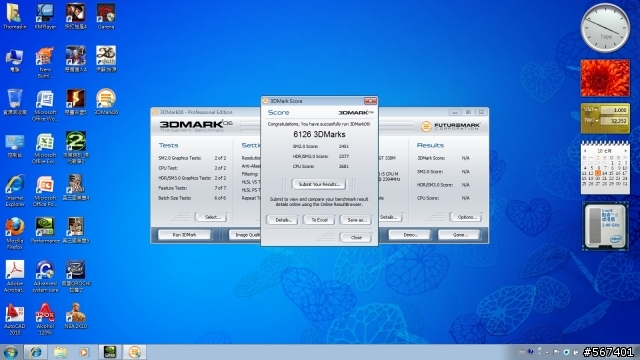The image size is (640, 360).
Task: Close the score dialog with Close button
Action: [356, 238]
